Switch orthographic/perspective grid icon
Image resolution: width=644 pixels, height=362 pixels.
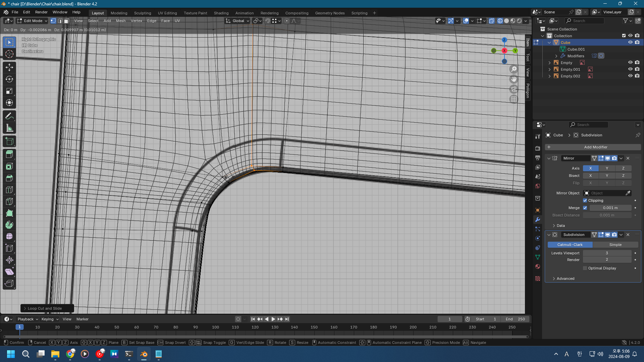click(514, 99)
